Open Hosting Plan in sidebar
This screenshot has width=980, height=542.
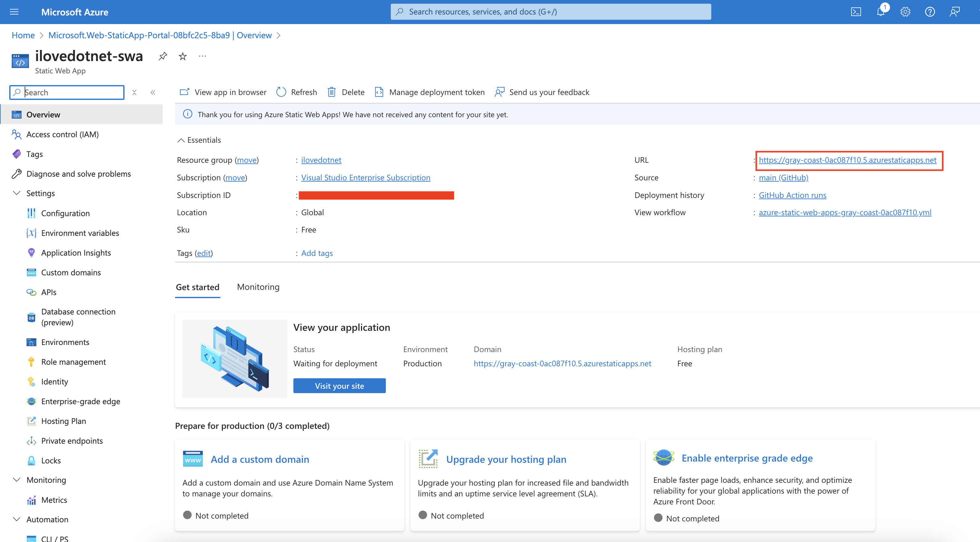(x=63, y=421)
